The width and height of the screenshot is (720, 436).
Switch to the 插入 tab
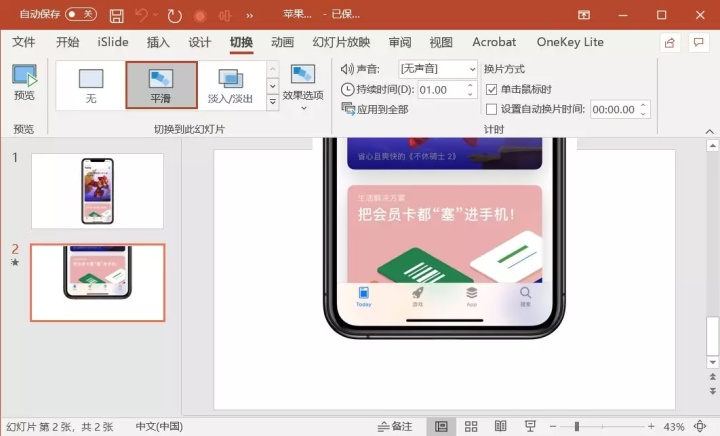pyautogui.click(x=158, y=42)
